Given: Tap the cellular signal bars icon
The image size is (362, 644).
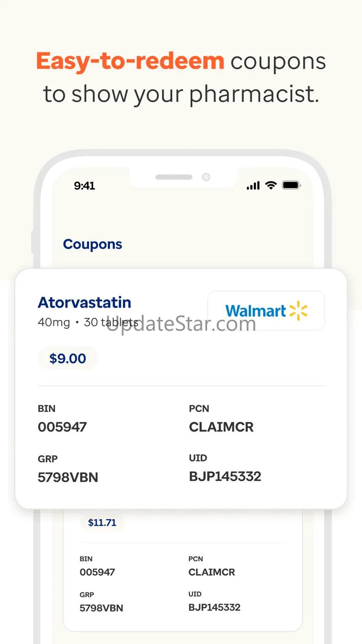Looking at the screenshot, I should 253,186.
